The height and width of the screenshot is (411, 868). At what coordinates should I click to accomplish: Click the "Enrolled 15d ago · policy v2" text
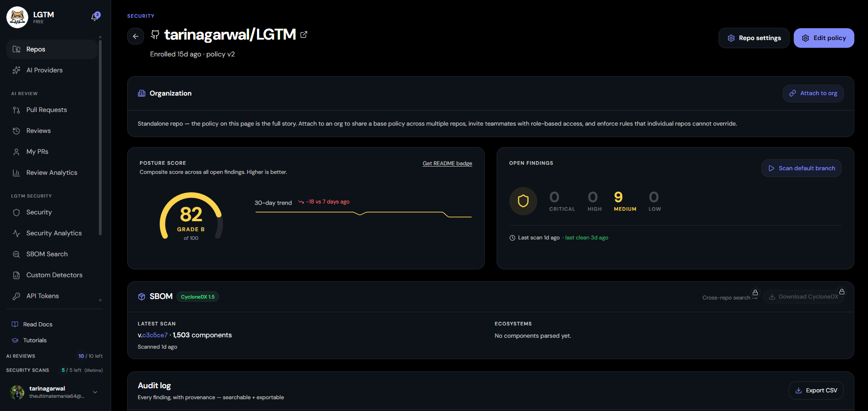(192, 54)
